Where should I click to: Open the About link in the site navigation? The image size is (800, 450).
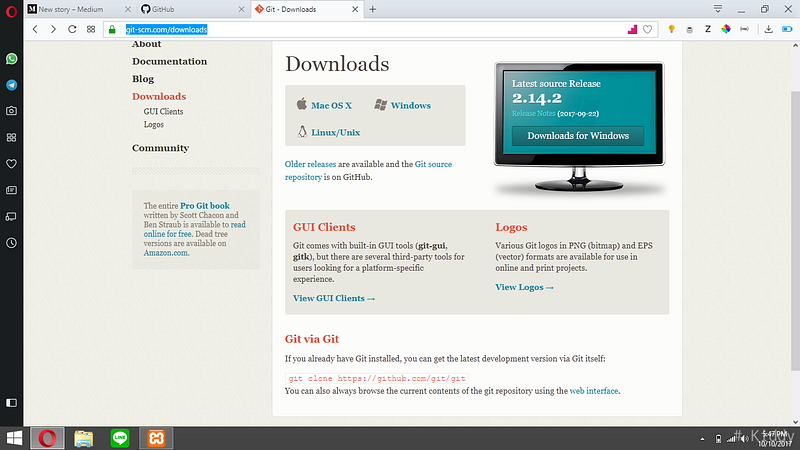click(x=146, y=44)
